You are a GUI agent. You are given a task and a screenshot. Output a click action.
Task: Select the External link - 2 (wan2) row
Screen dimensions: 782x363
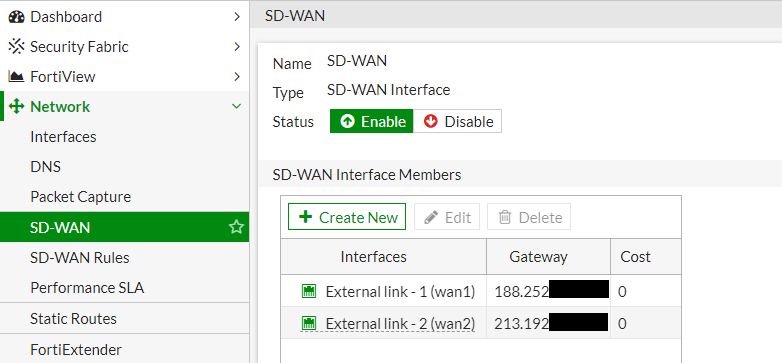(481, 323)
